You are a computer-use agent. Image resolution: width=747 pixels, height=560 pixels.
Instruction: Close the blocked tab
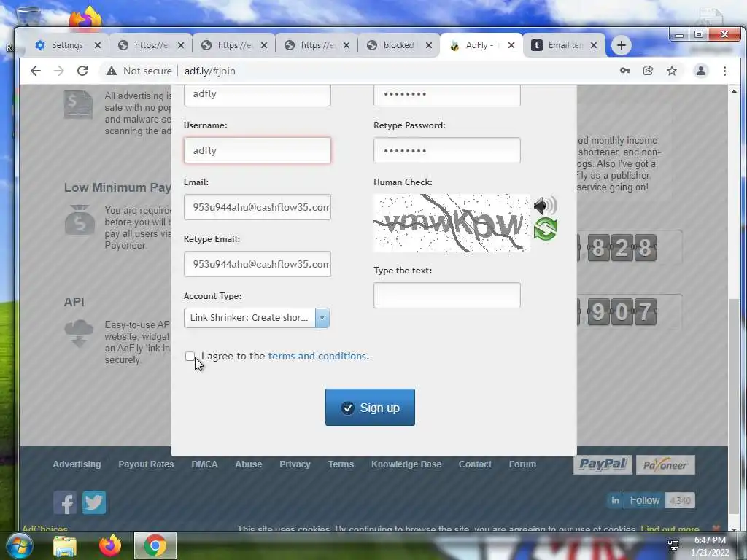429,45
